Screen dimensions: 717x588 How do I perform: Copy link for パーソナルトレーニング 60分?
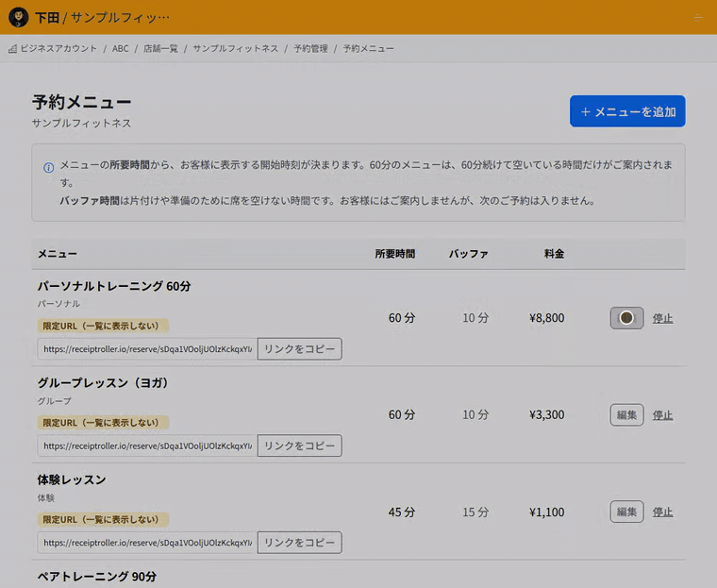pos(299,349)
